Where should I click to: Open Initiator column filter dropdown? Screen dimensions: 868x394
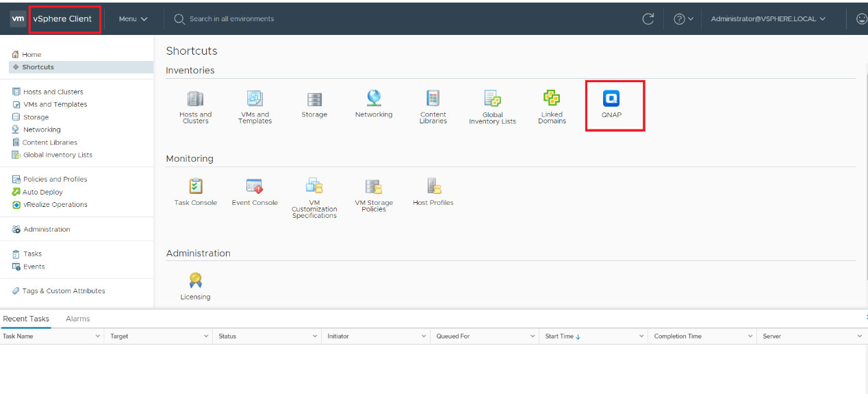(x=424, y=336)
